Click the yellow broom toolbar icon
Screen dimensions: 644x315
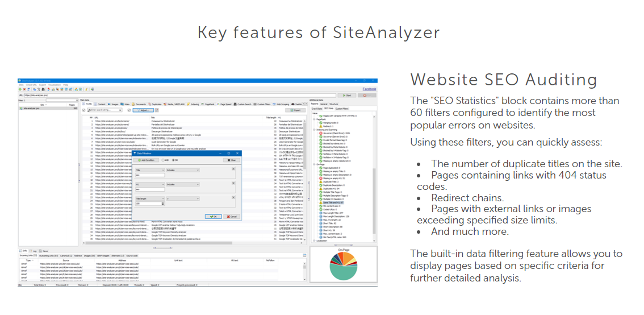point(86,89)
